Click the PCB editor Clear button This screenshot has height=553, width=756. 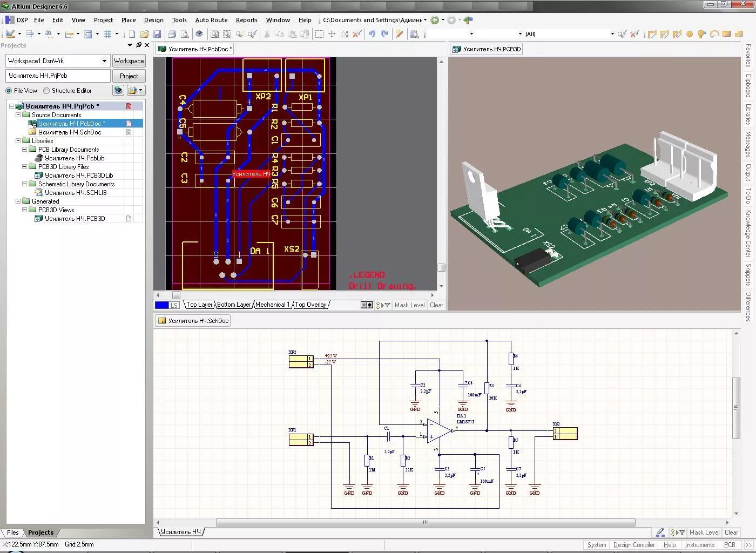pyautogui.click(x=436, y=305)
